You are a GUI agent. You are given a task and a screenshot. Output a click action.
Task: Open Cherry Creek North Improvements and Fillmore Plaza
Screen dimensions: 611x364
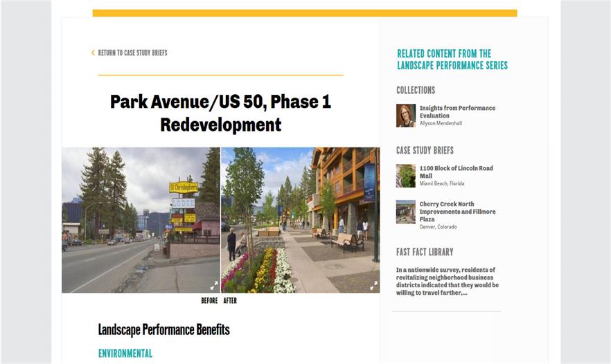[457, 212]
